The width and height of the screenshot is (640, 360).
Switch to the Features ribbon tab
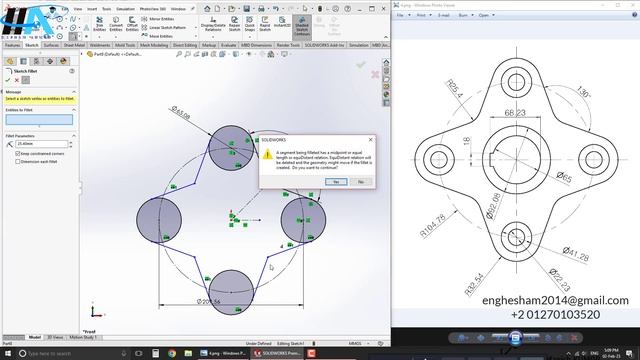pos(12,45)
